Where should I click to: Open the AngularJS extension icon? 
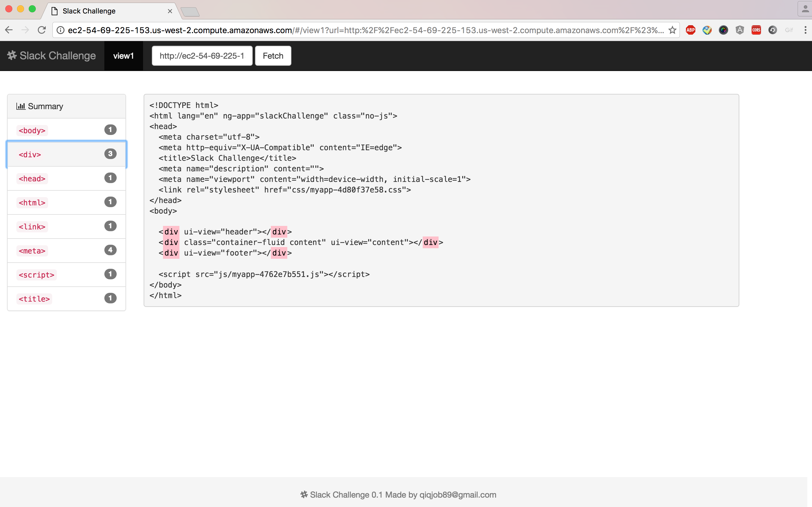tap(740, 30)
